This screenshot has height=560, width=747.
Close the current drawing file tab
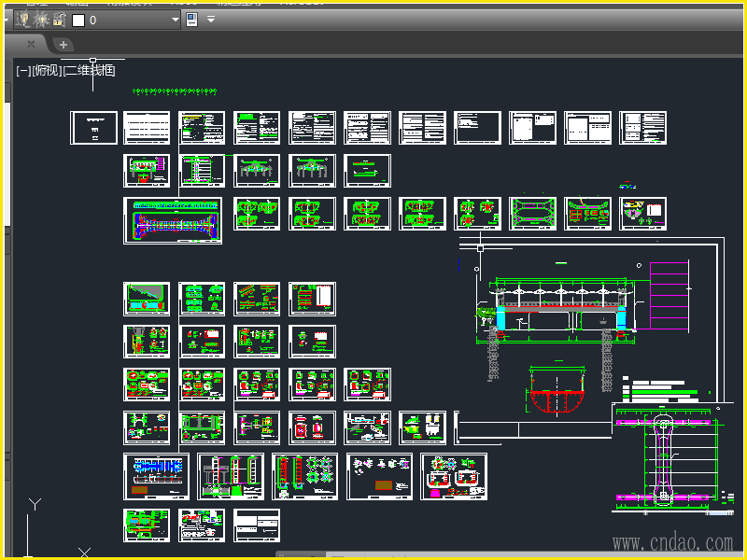click(31, 44)
